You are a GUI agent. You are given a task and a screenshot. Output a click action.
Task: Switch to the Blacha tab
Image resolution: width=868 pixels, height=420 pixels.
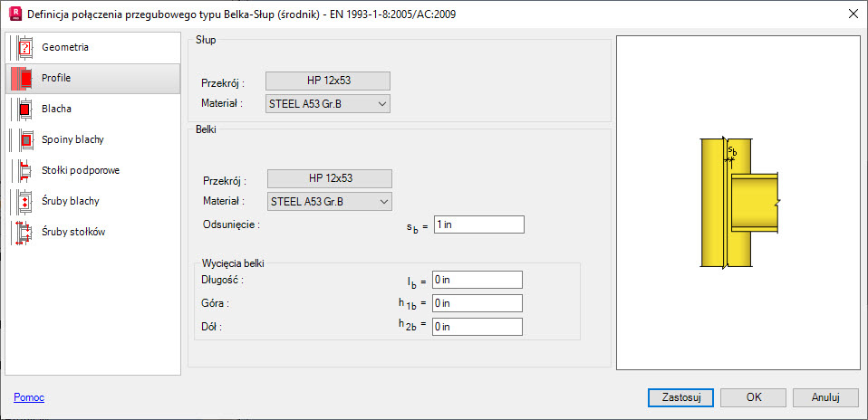92,109
